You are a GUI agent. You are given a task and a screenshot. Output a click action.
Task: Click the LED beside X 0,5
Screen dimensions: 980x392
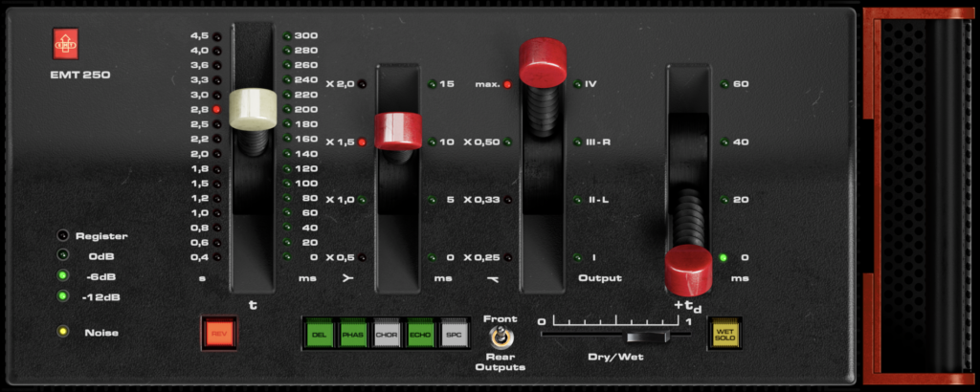tap(362, 257)
